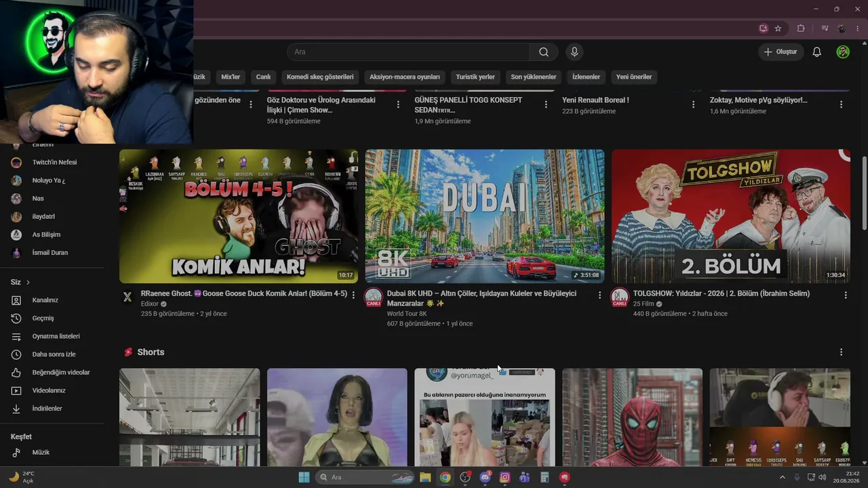The image size is (868, 488).
Task: Open Shorts section options menu
Action: (841, 352)
